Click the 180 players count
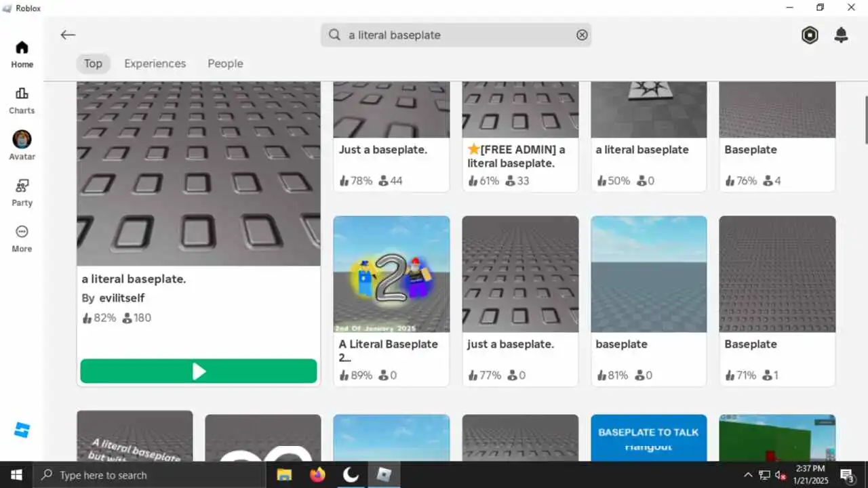 (x=136, y=318)
